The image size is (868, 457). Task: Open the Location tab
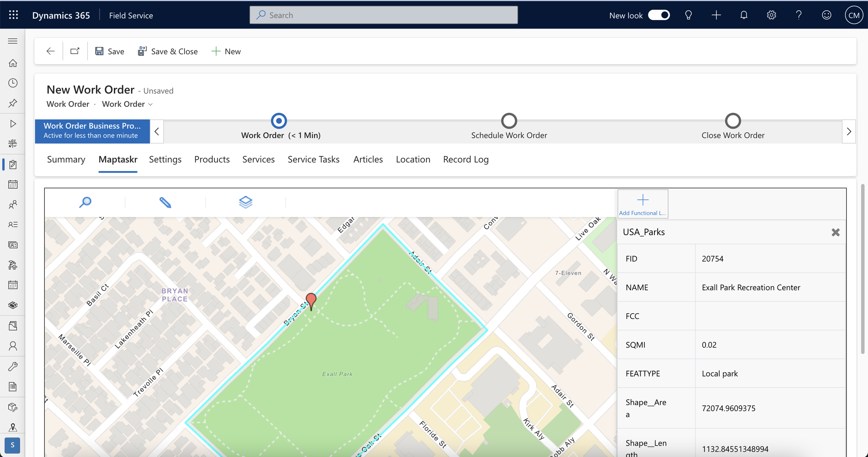413,159
